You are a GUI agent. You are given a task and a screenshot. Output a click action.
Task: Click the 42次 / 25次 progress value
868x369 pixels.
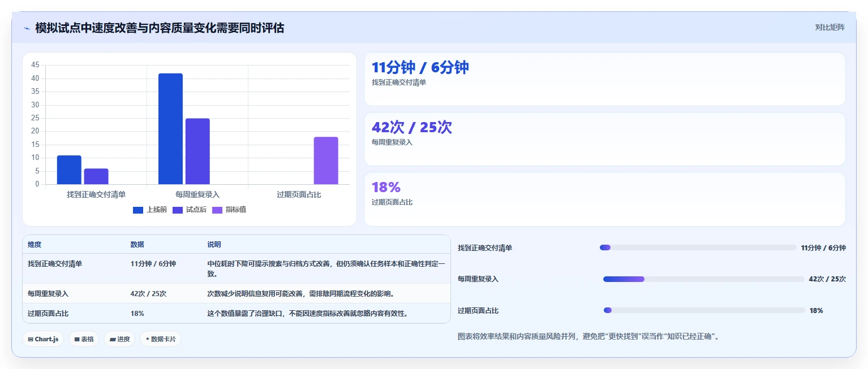click(827, 279)
